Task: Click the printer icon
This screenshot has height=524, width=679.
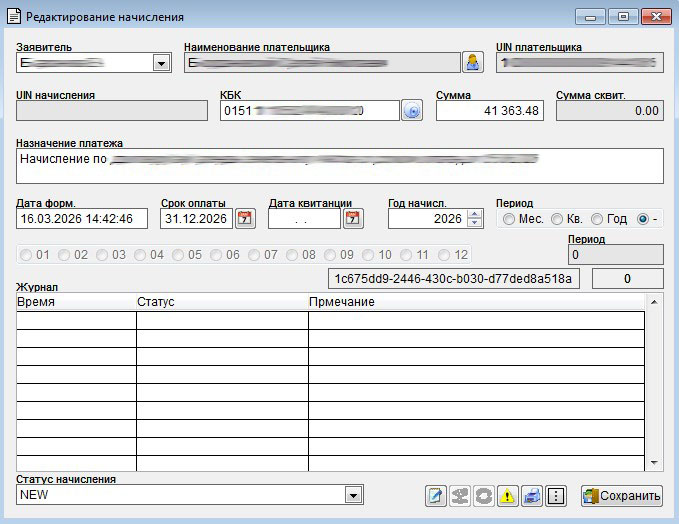Action: (532, 496)
